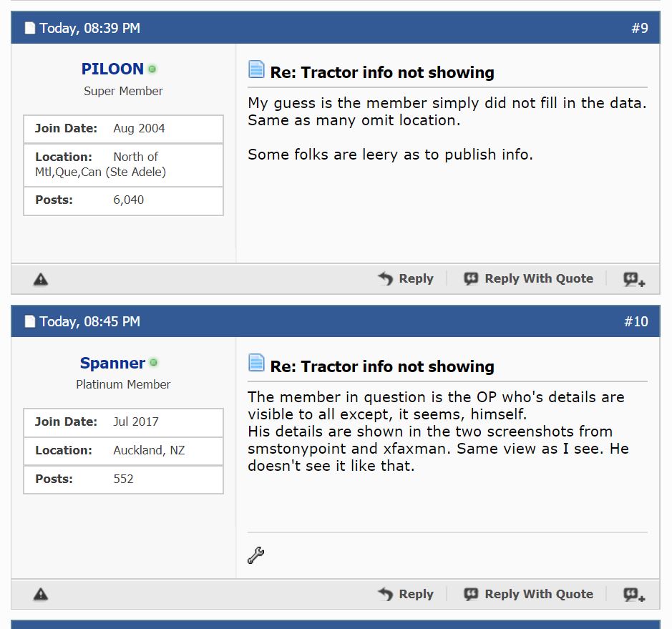Click the report triangle icon in PILOON's post
672x629 pixels.
[41, 279]
